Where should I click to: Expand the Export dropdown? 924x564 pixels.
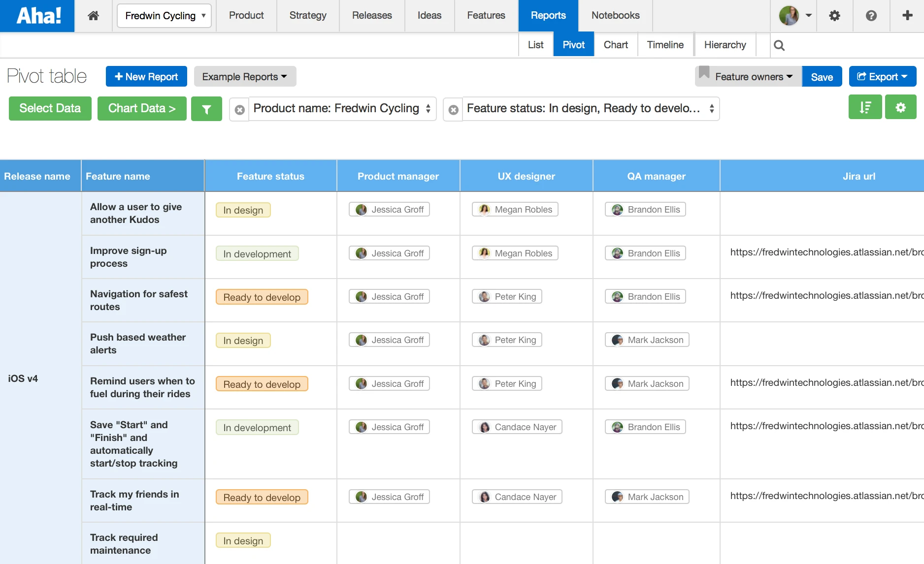[x=882, y=77]
